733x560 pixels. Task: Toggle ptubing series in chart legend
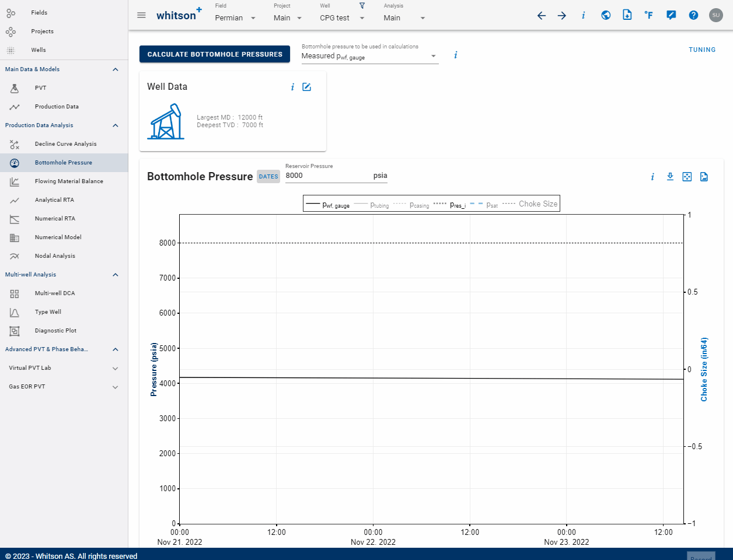371,204
